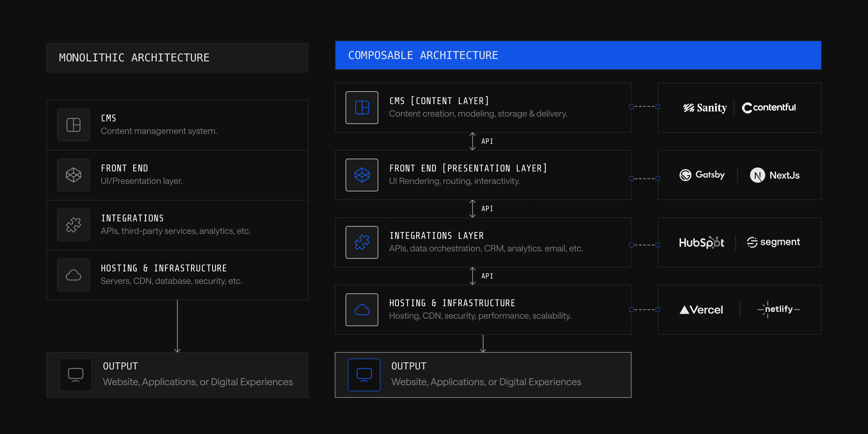Viewport: 868px width, 434px height.
Task: Click the blue CMS Content Layer grid icon
Action: [x=362, y=108]
